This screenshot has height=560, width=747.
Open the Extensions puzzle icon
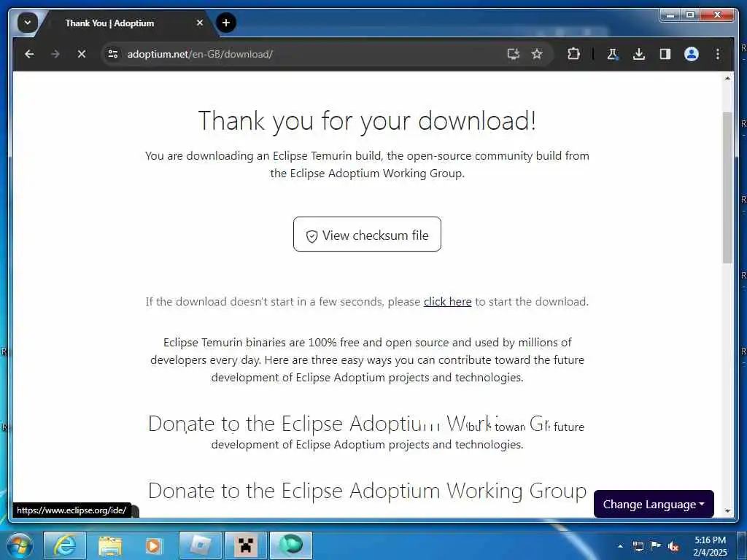[x=573, y=54]
